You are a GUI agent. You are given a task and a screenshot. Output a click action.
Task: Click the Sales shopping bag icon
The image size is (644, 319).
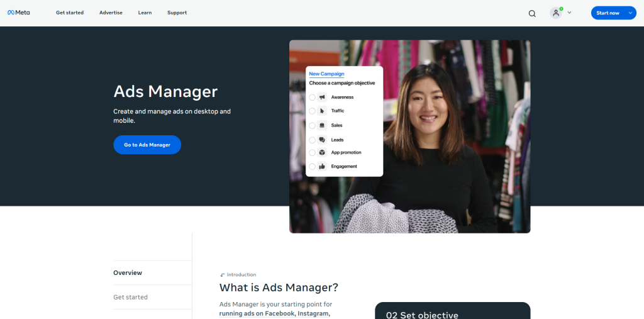pyautogui.click(x=322, y=125)
